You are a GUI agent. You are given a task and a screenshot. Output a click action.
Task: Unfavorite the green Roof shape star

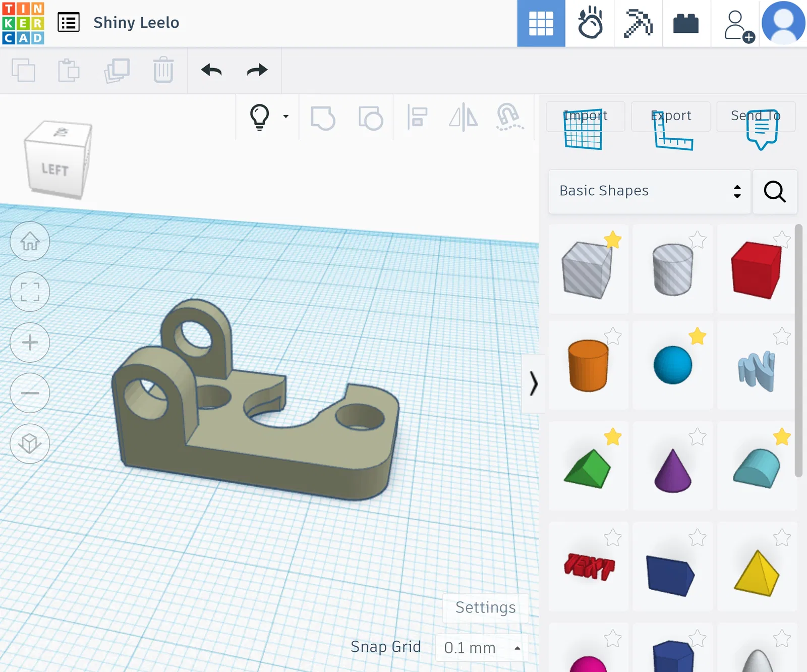pyautogui.click(x=613, y=437)
